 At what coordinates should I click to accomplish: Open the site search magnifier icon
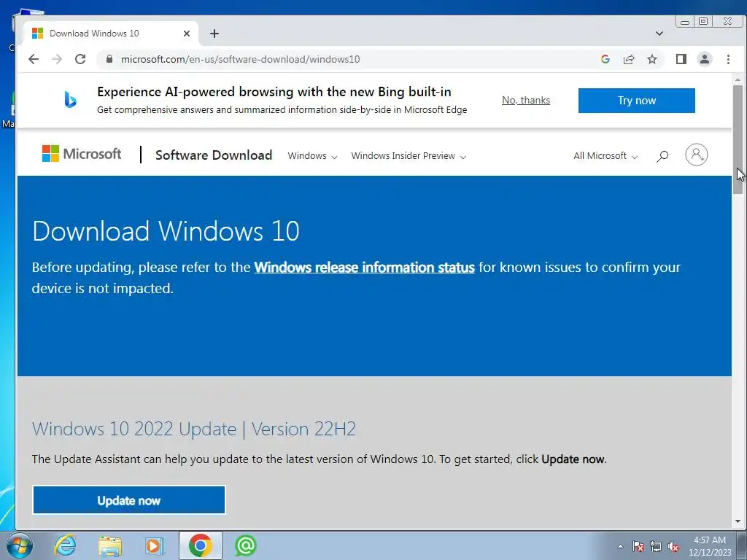[x=662, y=156]
